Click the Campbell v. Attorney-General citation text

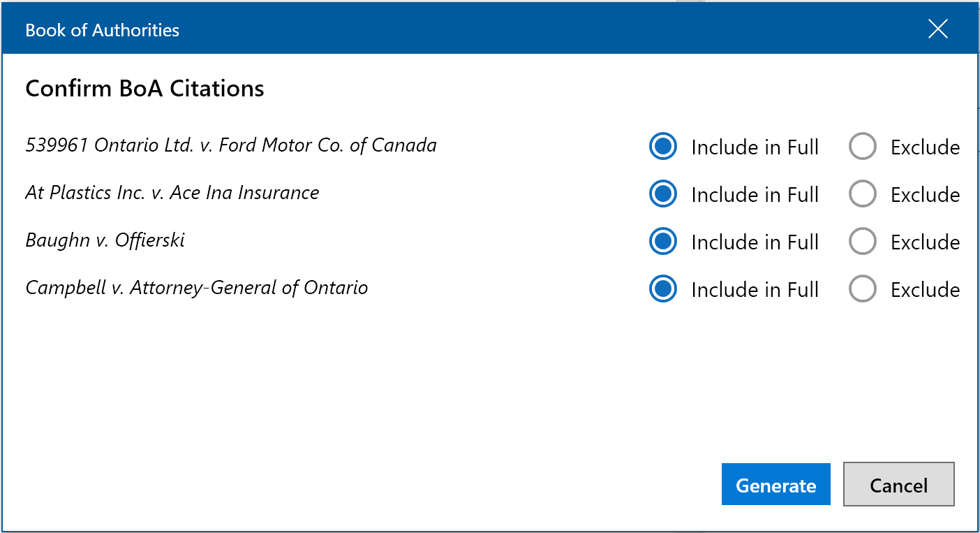tap(197, 288)
